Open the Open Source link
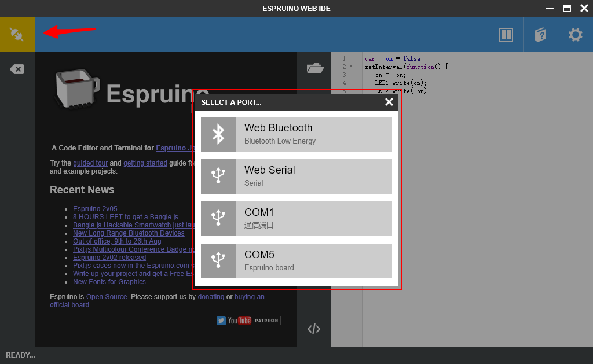 point(106,296)
